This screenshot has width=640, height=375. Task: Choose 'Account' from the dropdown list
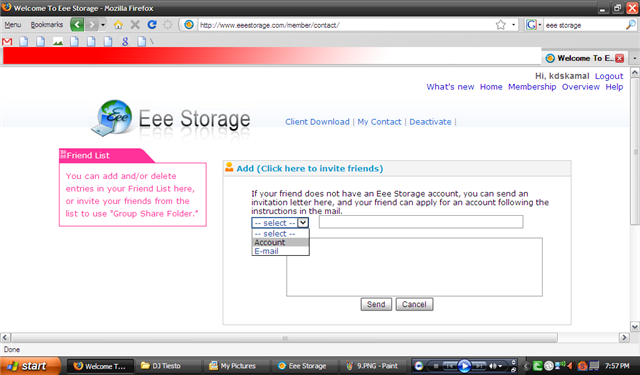pyautogui.click(x=280, y=242)
